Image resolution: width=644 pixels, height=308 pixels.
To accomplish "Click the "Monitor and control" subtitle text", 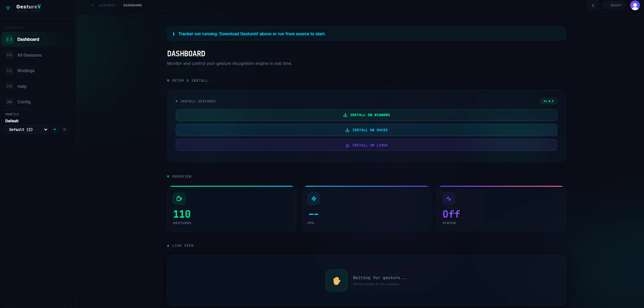I will (229, 64).
